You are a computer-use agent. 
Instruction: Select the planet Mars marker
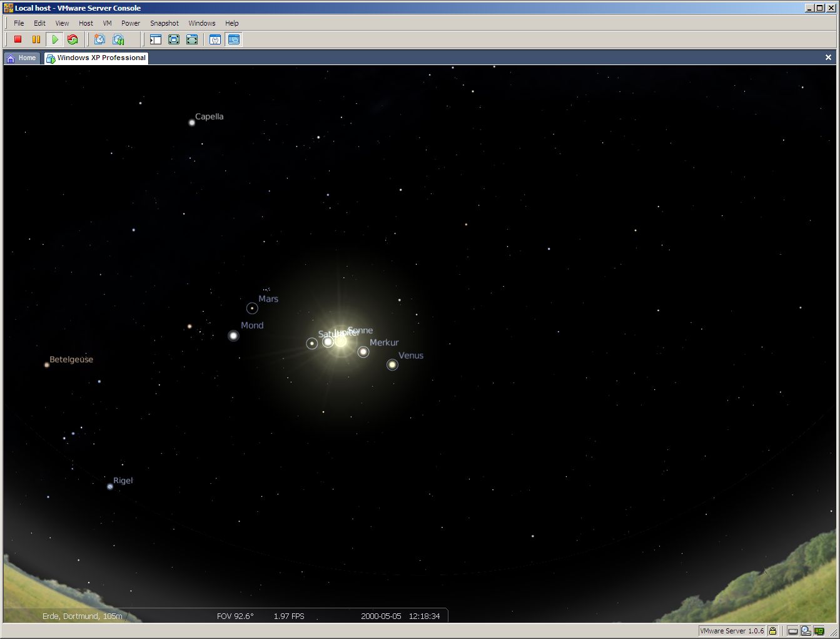(252, 308)
